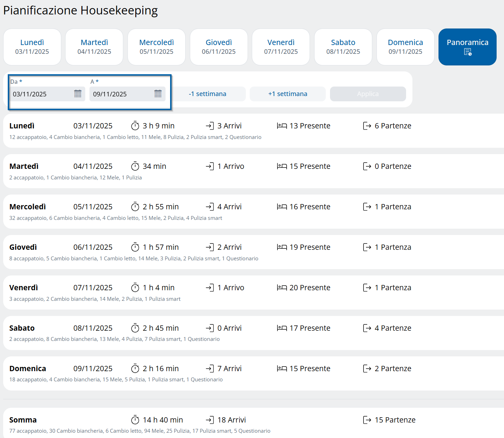
Task: Switch to the Giovedì 06/11/2025 tab
Action: pyautogui.click(x=219, y=47)
